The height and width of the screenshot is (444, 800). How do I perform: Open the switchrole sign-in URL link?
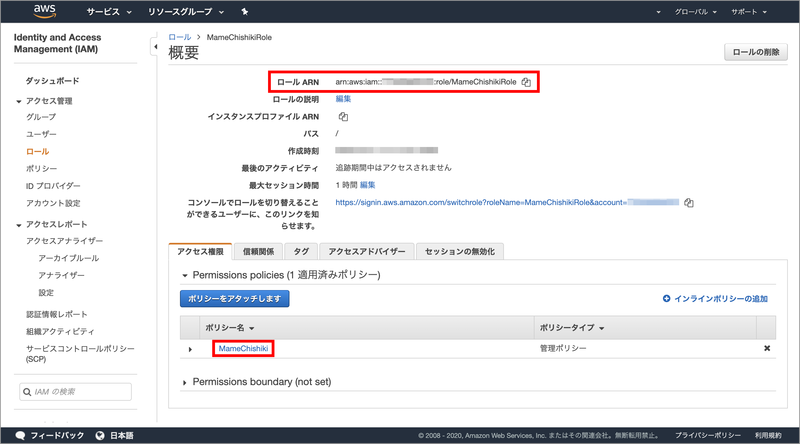click(x=507, y=203)
